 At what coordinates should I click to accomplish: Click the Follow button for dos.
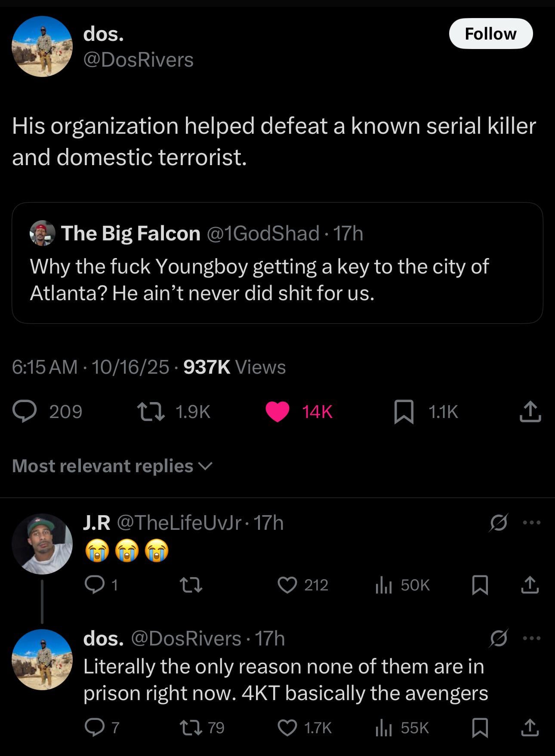click(490, 34)
